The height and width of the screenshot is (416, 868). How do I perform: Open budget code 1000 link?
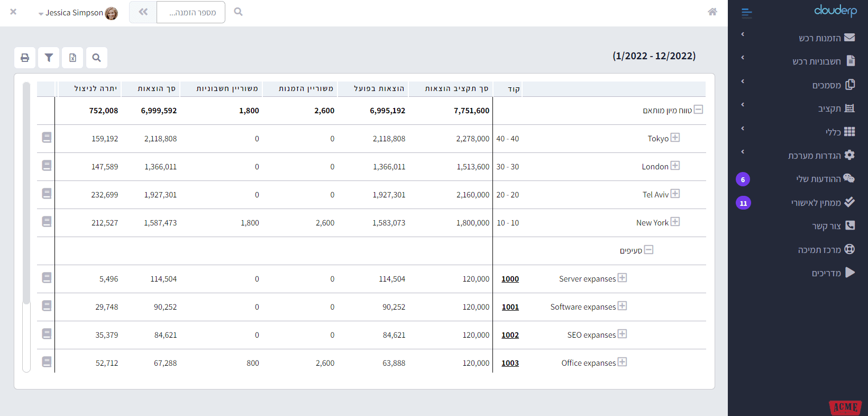[x=510, y=279]
